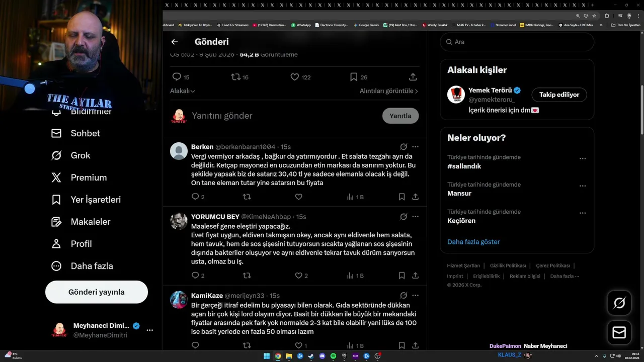Screen dimensions: 644x362
Task: Open more options on YORUMCU BEY's reply
Action: [x=415, y=217]
